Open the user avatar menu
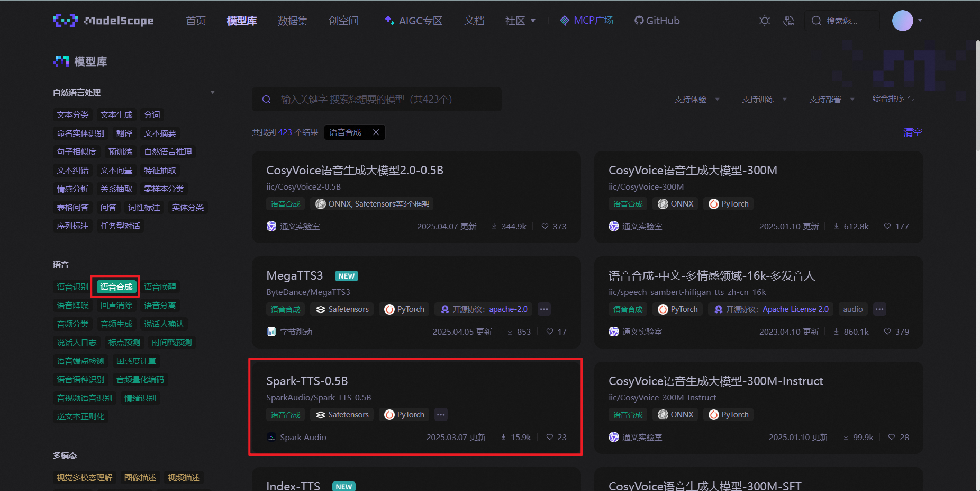The height and width of the screenshot is (491, 980). coord(902,21)
